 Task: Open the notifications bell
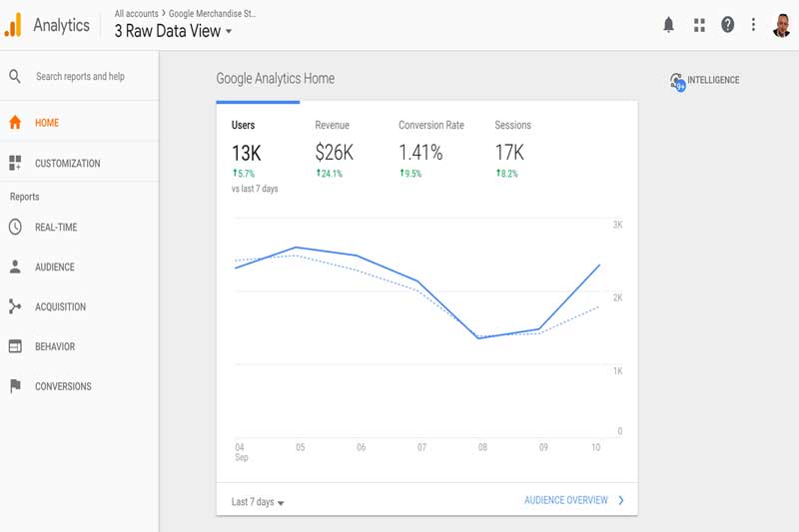(x=668, y=24)
